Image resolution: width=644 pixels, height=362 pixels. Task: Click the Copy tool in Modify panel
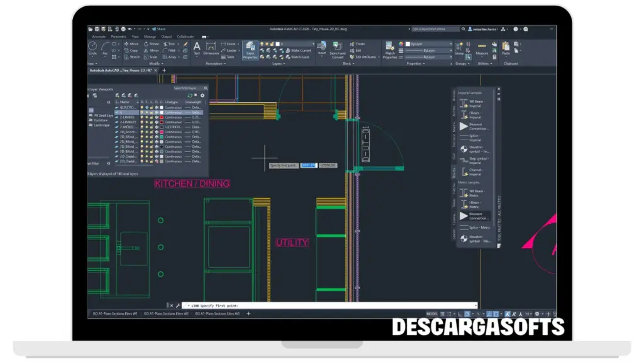pos(131,50)
